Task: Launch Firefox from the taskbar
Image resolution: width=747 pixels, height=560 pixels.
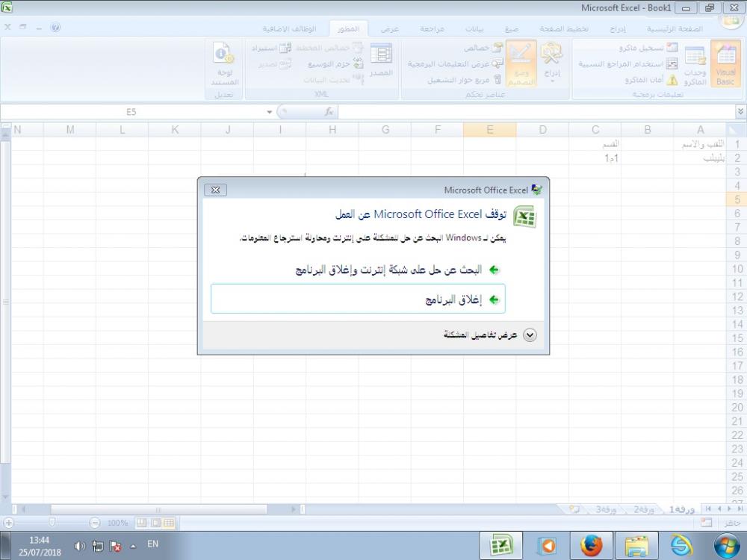Action: pos(591,546)
